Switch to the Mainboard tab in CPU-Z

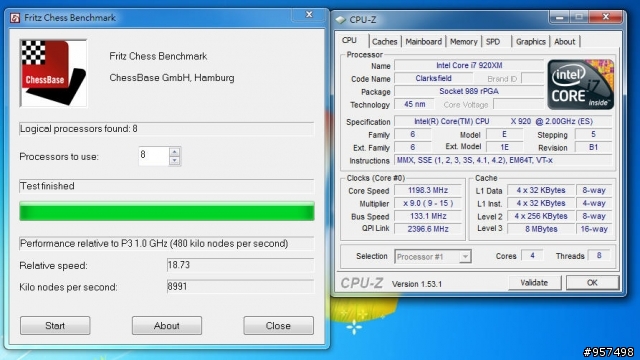click(423, 42)
